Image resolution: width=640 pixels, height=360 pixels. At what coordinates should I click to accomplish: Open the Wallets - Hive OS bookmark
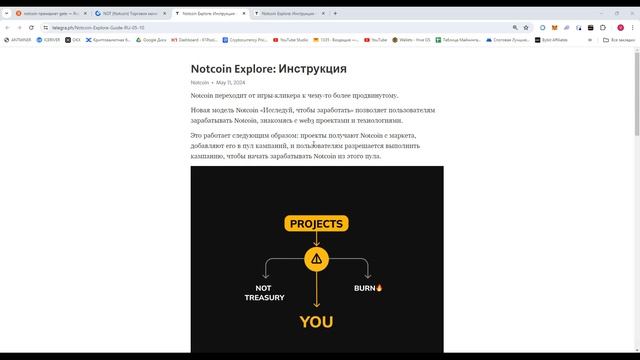coord(411,40)
